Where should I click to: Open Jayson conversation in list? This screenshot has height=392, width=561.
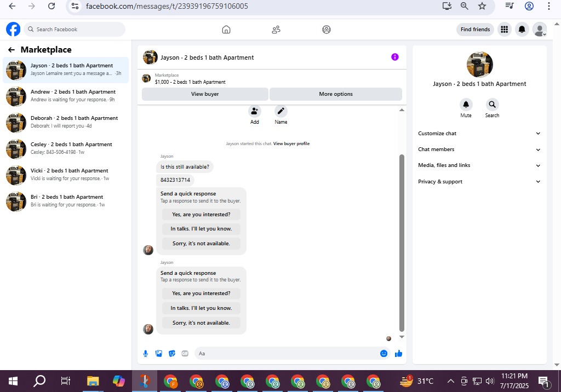click(66, 70)
